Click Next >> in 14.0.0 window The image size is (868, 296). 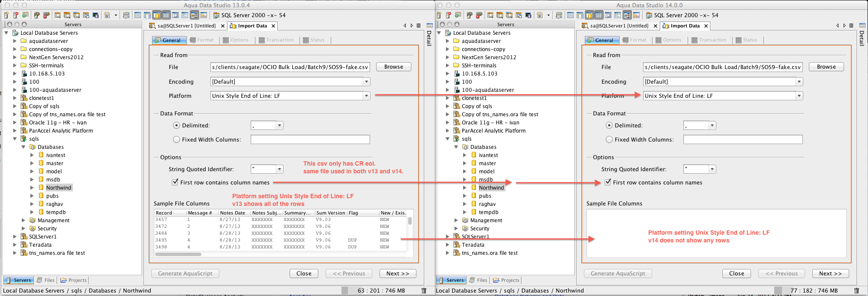[x=830, y=273]
